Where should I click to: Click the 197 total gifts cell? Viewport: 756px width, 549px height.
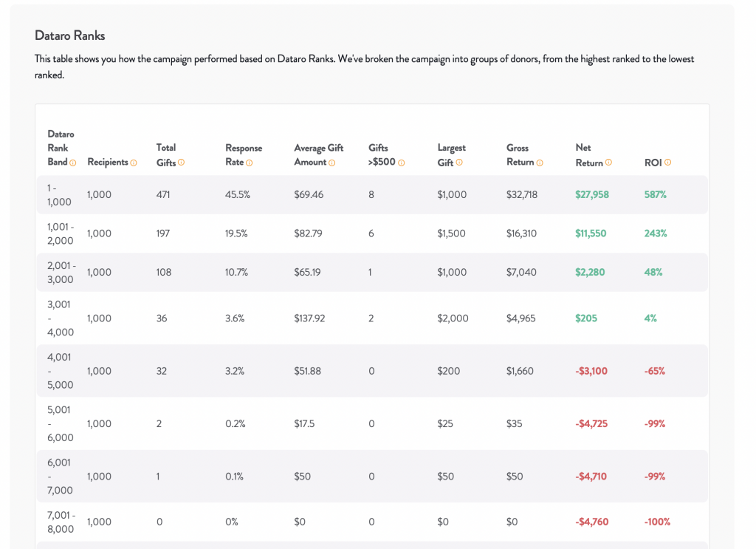point(163,233)
